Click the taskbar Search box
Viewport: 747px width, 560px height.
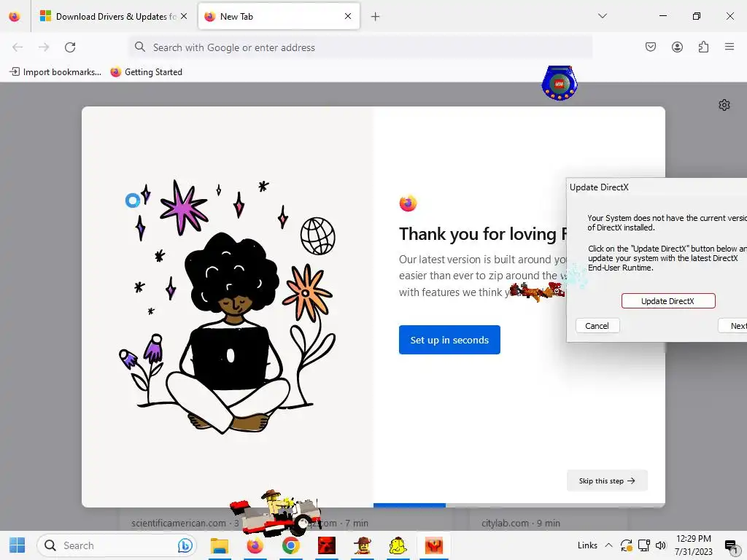(116, 545)
